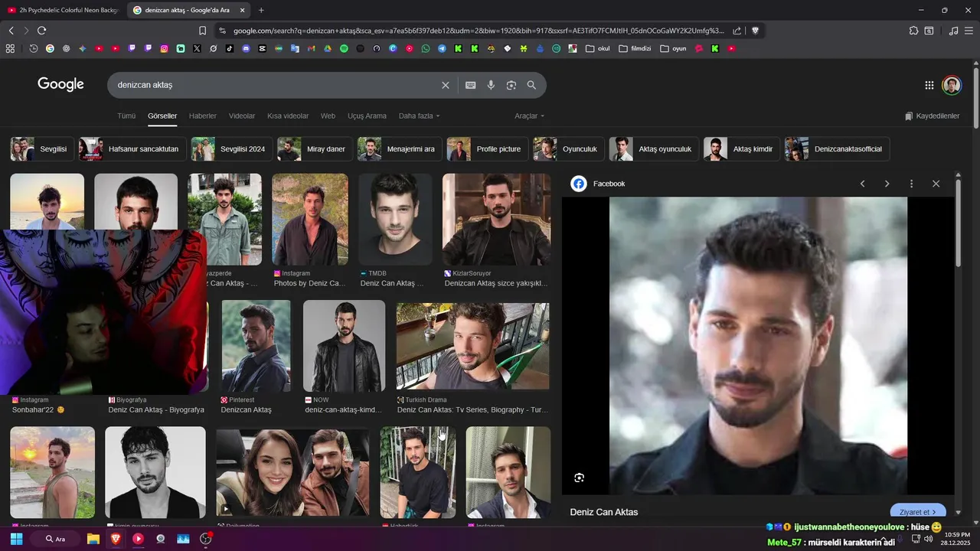Open the Google Drive bookmark
This screenshot has height=551, width=980.
tap(327, 48)
